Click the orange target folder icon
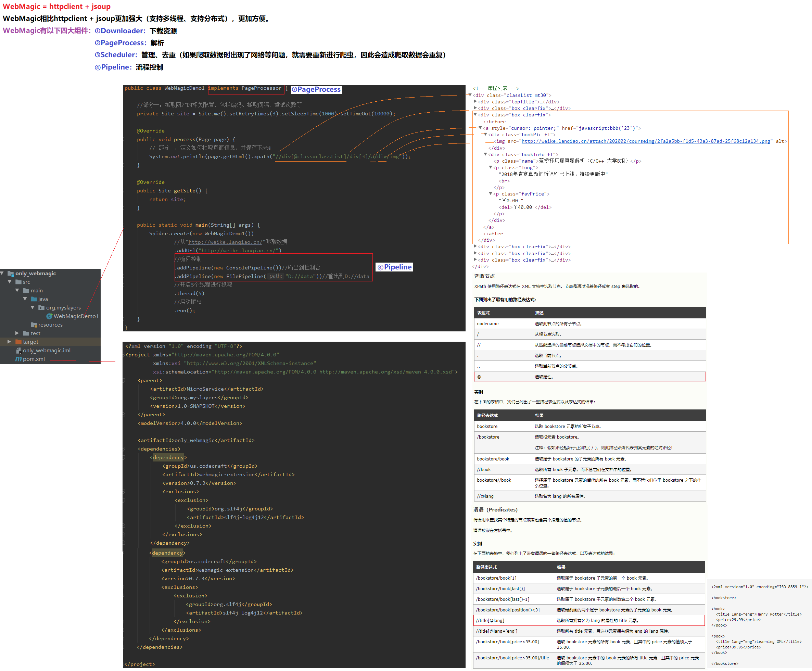Image resolution: width=812 pixels, height=671 pixels. click(18, 342)
